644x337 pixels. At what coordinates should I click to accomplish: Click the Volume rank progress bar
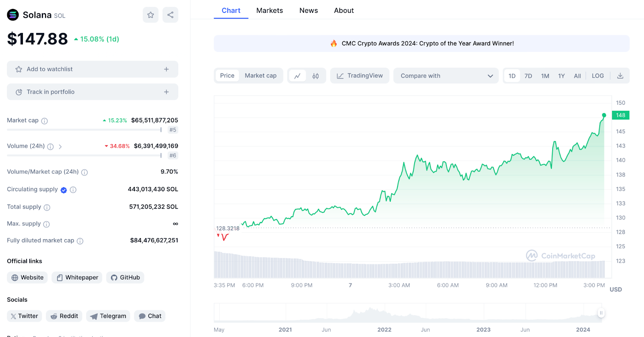tap(84, 155)
